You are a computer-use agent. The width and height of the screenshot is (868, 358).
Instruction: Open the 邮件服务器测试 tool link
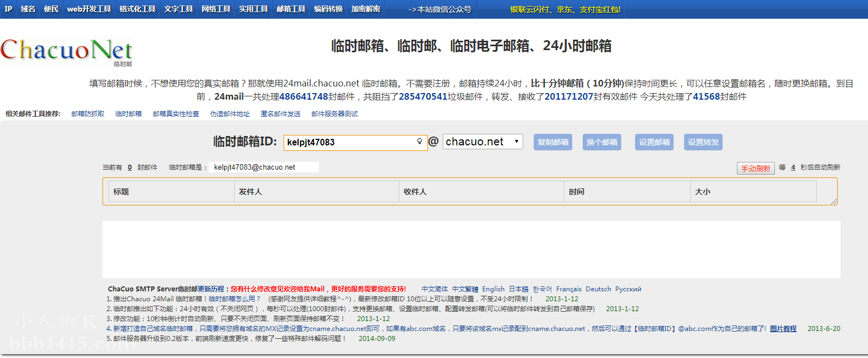click(x=334, y=114)
